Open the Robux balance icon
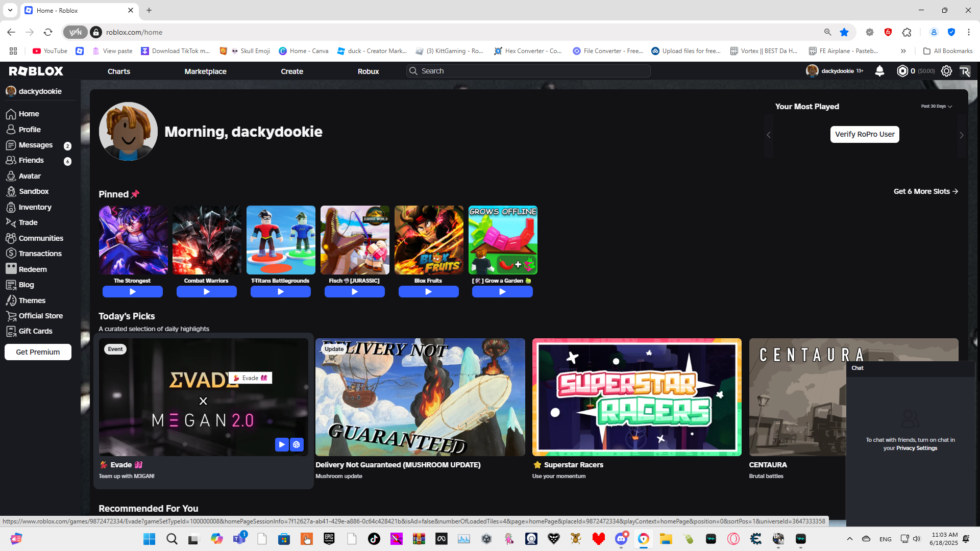Image resolution: width=980 pixels, height=551 pixels. (902, 71)
